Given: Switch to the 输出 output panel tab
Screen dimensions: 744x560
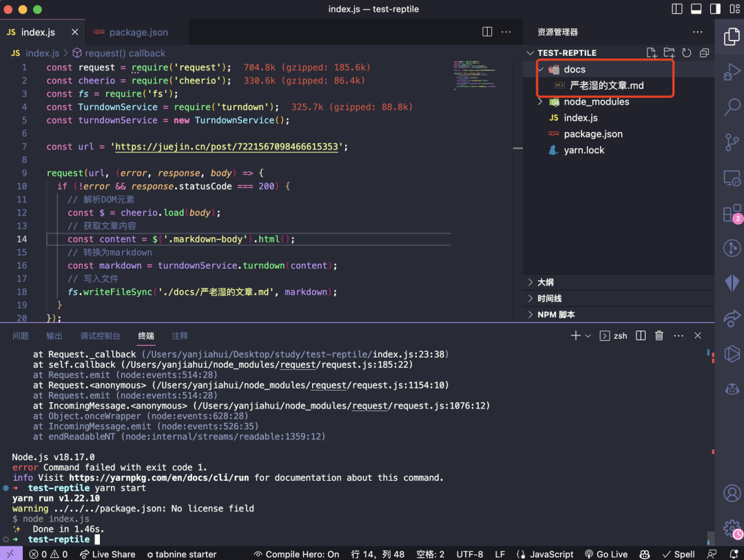Looking at the screenshot, I should [x=54, y=335].
